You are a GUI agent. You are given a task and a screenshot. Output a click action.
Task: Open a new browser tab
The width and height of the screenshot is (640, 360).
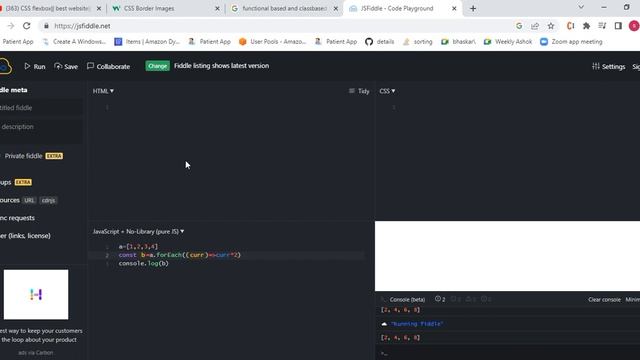click(473, 9)
